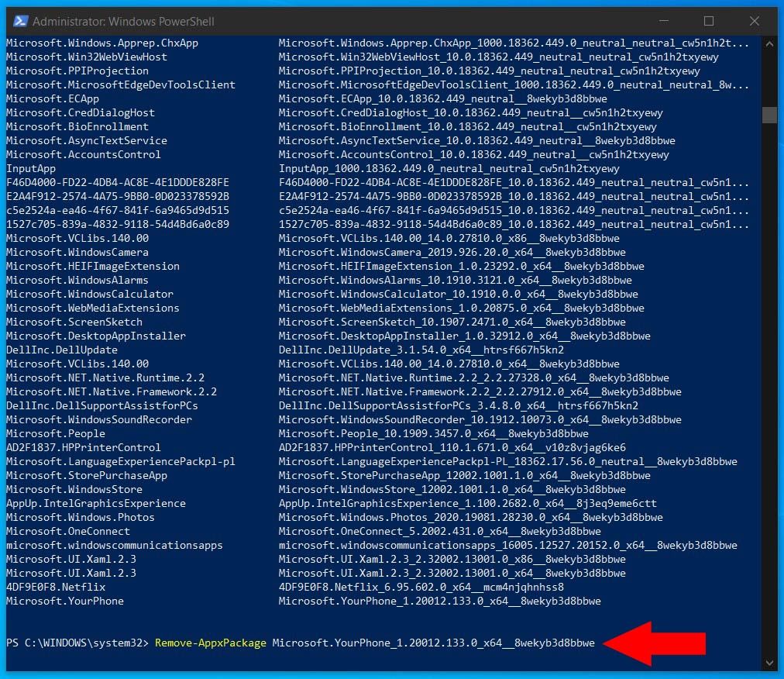Click Microsoft.HEIFImageExtension in name column

pos(92,266)
